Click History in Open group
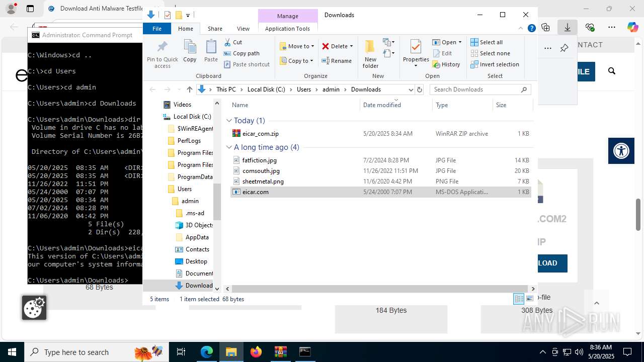644x362 pixels. pyautogui.click(x=446, y=64)
